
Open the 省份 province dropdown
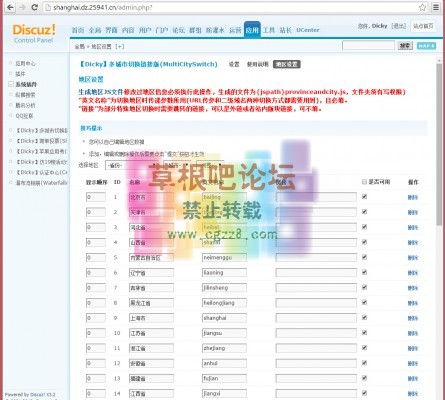coord(131,165)
